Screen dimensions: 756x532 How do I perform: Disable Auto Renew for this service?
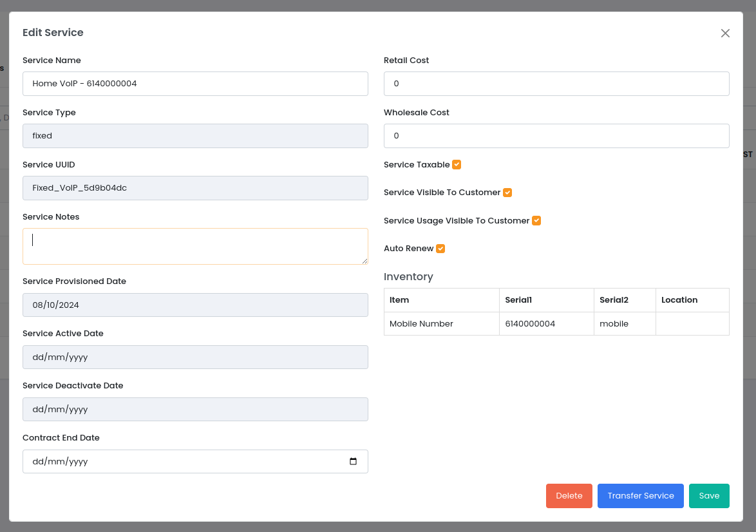click(x=440, y=249)
